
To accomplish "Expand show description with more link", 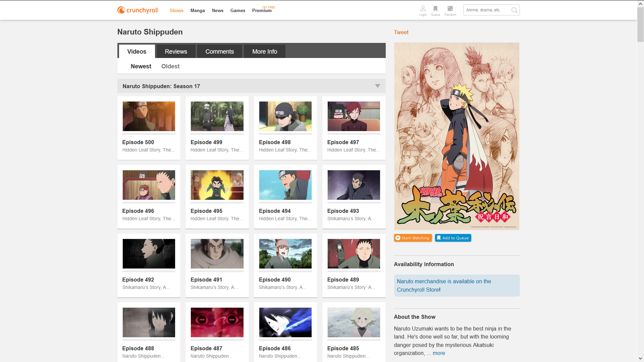I will click(x=439, y=353).
